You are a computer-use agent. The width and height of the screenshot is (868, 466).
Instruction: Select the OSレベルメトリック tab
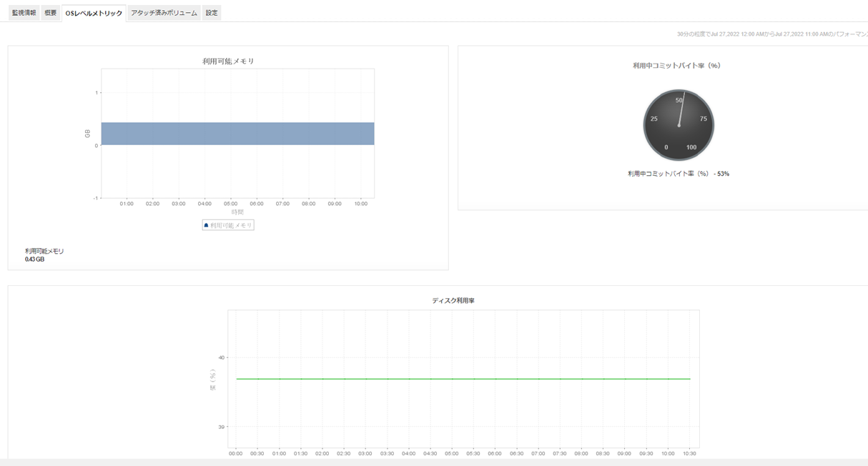click(94, 13)
